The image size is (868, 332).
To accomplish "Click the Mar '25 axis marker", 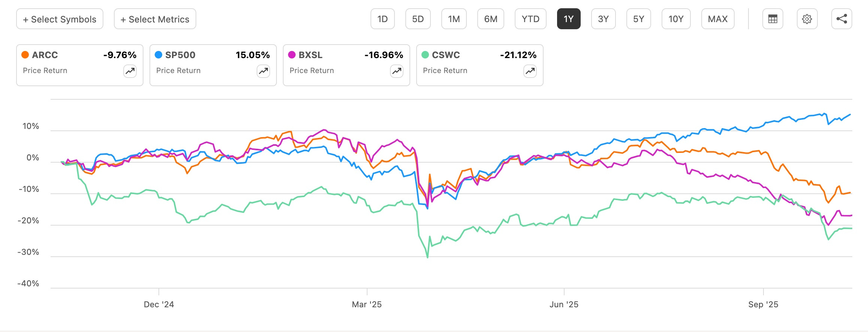I will pyautogui.click(x=367, y=304).
